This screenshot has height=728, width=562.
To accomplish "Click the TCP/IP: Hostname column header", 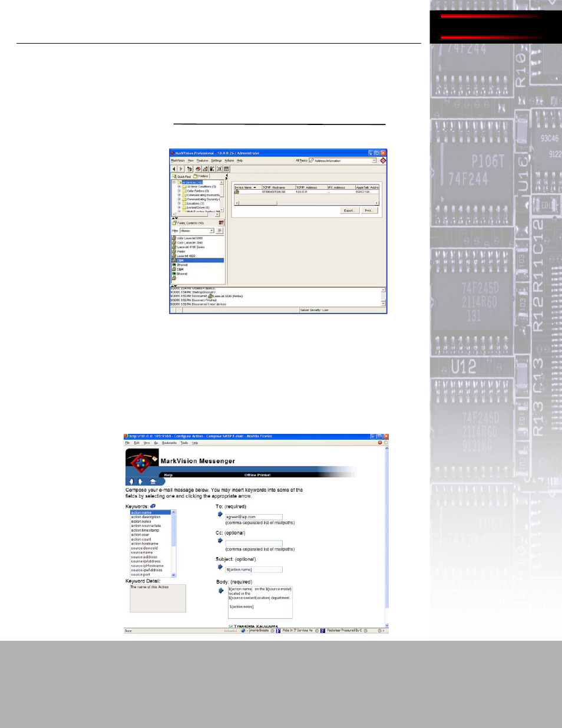I will 278,187.
